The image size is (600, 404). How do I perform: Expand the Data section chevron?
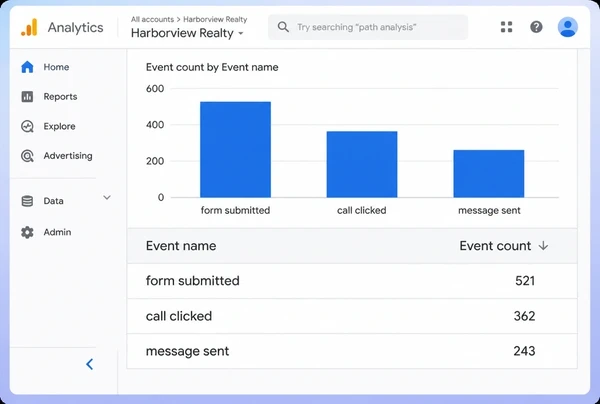[107, 197]
